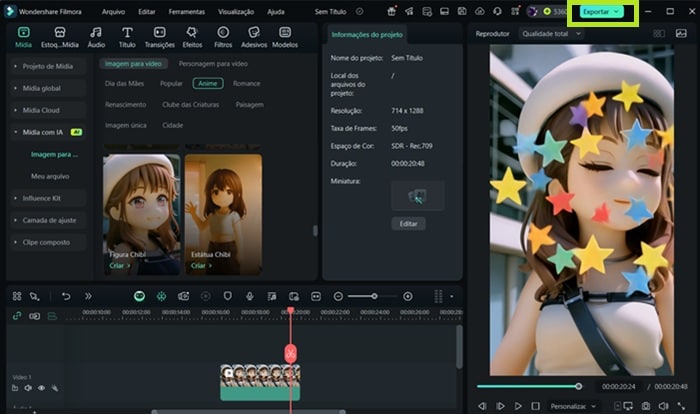Image resolution: width=700 pixels, height=414 pixels.
Task: Collapse Mídia com IA section
Action: tap(48, 132)
